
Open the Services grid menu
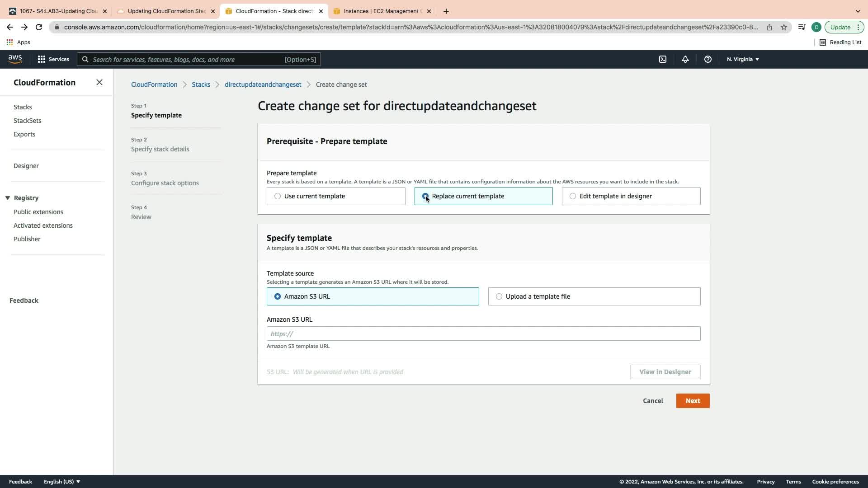point(53,59)
